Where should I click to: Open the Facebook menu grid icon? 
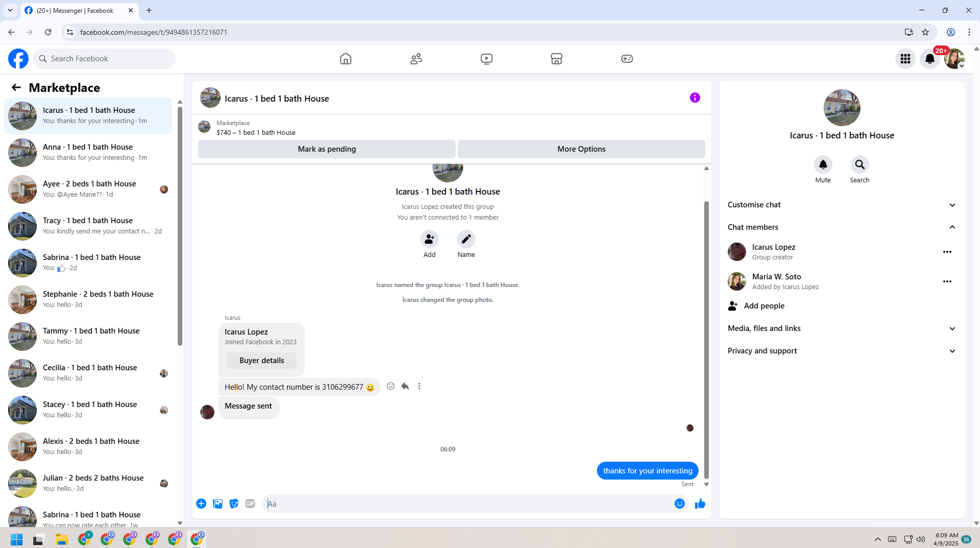905,59
